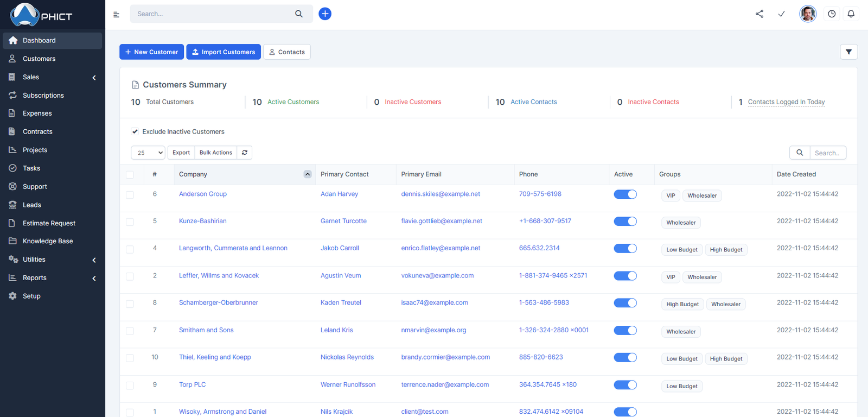Click Import Customers button
868x417 pixels.
click(x=224, y=52)
